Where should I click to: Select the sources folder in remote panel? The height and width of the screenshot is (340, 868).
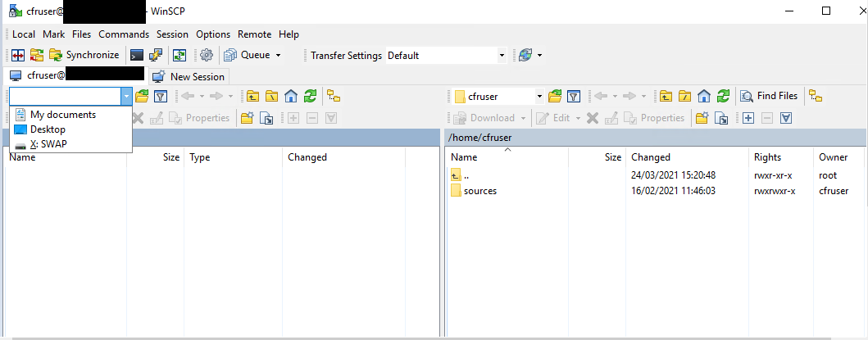479,191
